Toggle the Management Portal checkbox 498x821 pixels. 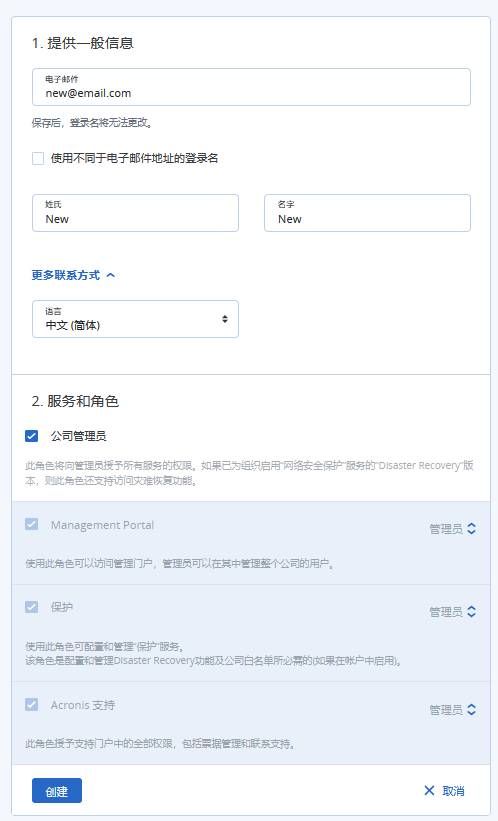31,524
